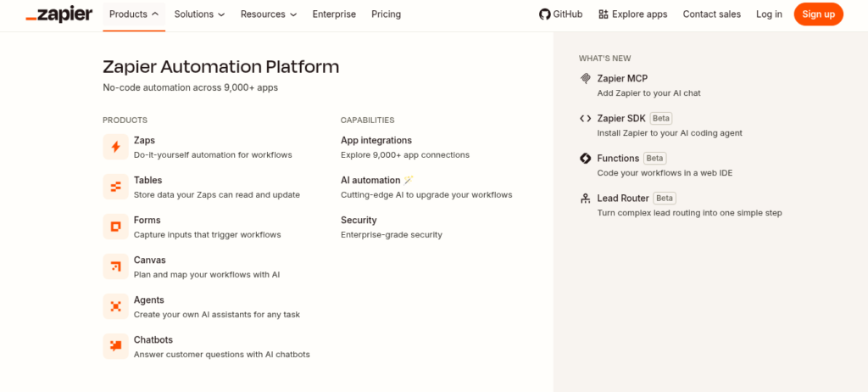Click the Zapier logo
The width and height of the screenshot is (868, 392).
pos(59,14)
